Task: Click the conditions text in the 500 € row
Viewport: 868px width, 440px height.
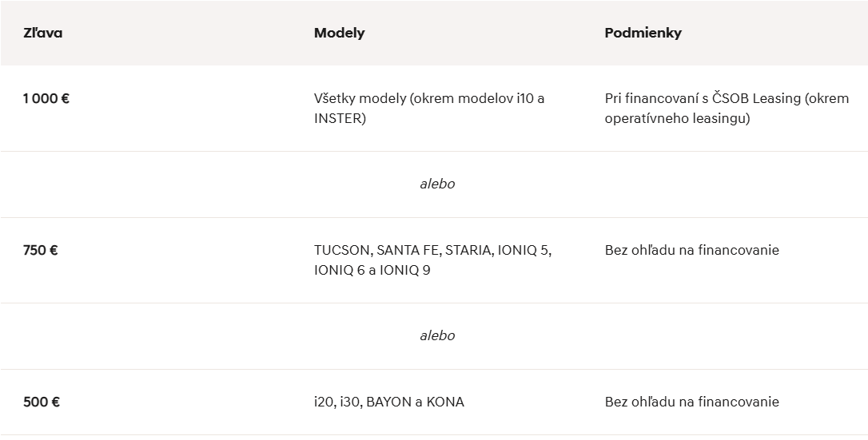Action: tap(691, 402)
